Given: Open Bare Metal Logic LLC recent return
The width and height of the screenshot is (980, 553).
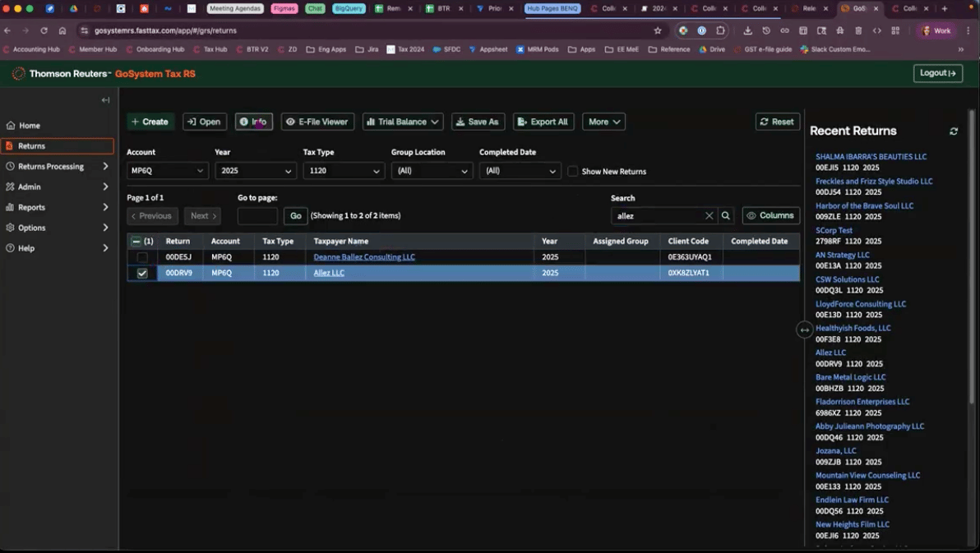Looking at the screenshot, I should point(850,377).
